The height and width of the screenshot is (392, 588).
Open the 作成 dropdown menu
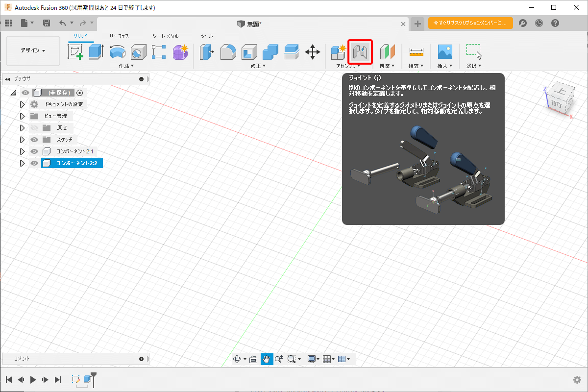coord(126,66)
